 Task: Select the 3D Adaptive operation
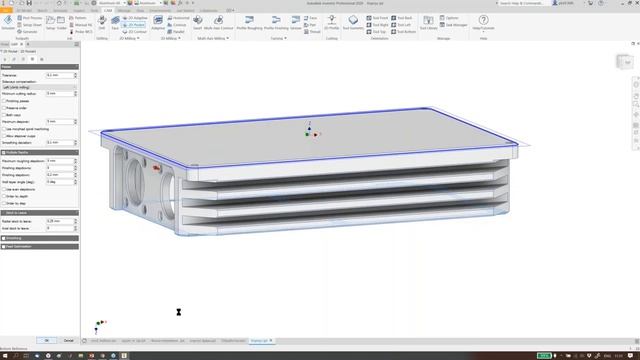tap(158, 22)
